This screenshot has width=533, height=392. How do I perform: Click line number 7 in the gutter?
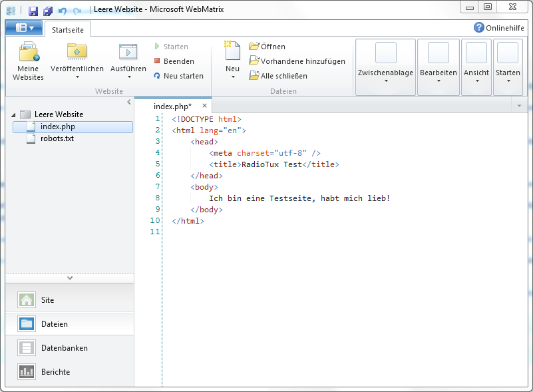tap(158, 186)
